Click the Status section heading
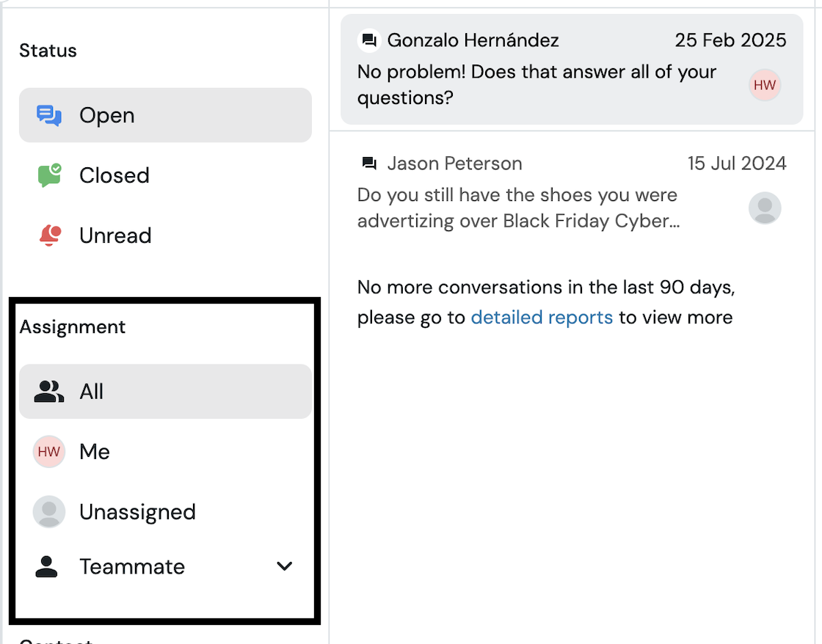Image resolution: width=822 pixels, height=644 pixels. (x=48, y=51)
